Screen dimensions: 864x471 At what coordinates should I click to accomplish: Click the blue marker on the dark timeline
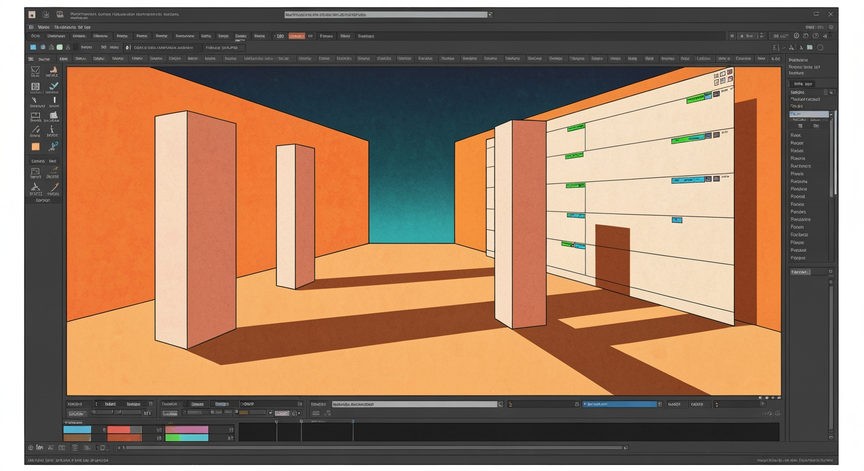(353, 422)
